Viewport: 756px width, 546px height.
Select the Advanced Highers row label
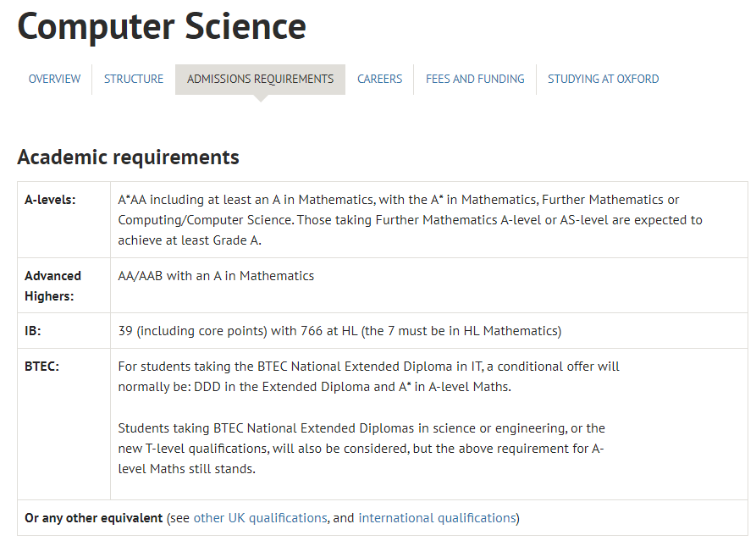52,286
